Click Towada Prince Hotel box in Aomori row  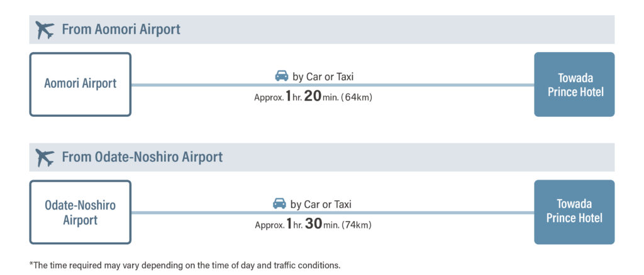click(574, 84)
